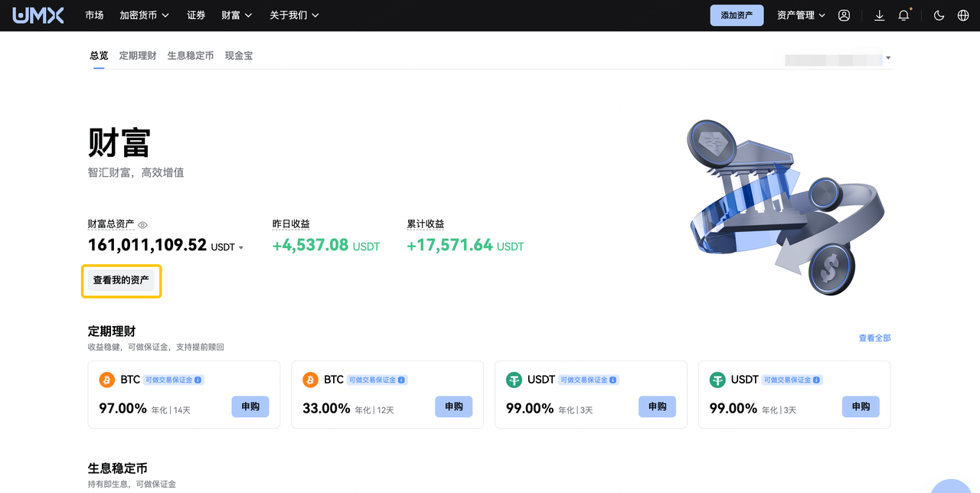Viewport: 980px width, 493px height.
Task: Click the download icon in the header
Action: point(880,15)
